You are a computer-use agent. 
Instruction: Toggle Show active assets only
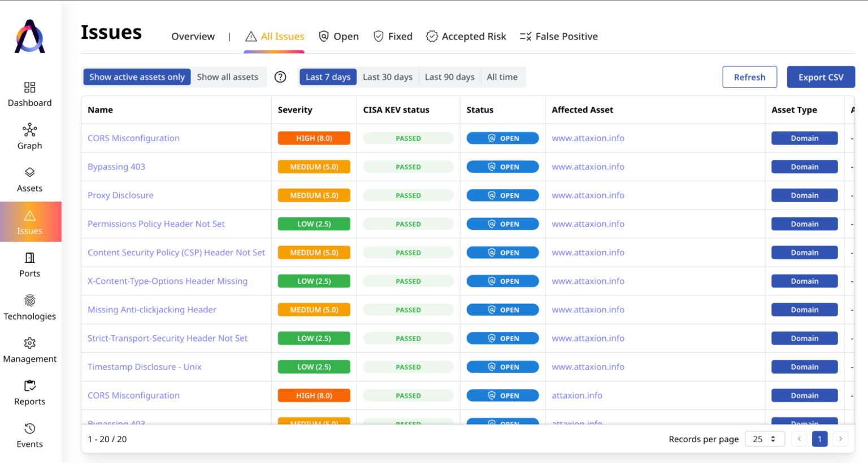click(x=136, y=77)
